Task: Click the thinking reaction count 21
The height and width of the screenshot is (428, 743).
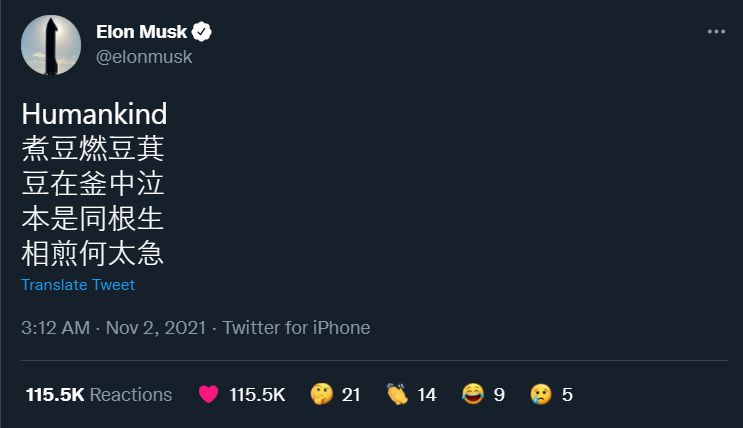Action: point(351,395)
